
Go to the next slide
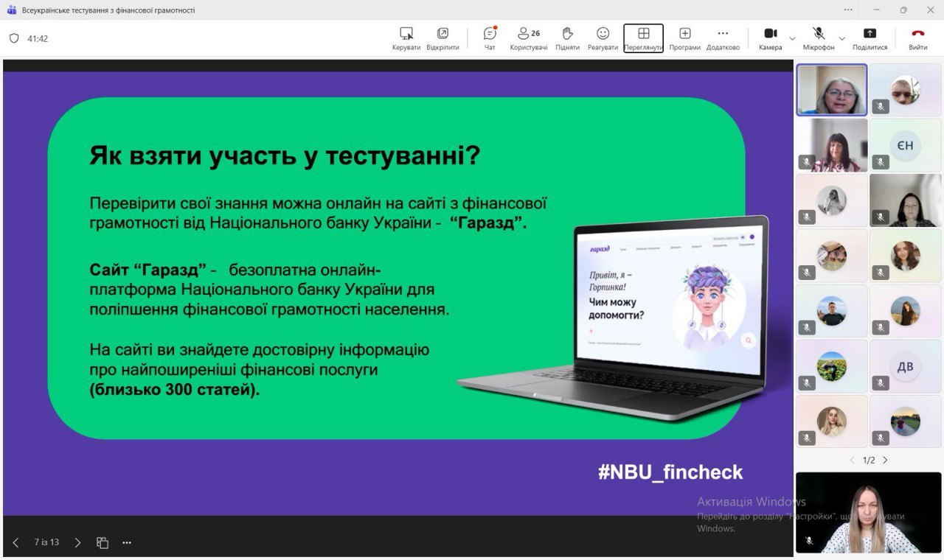coord(77,542)
